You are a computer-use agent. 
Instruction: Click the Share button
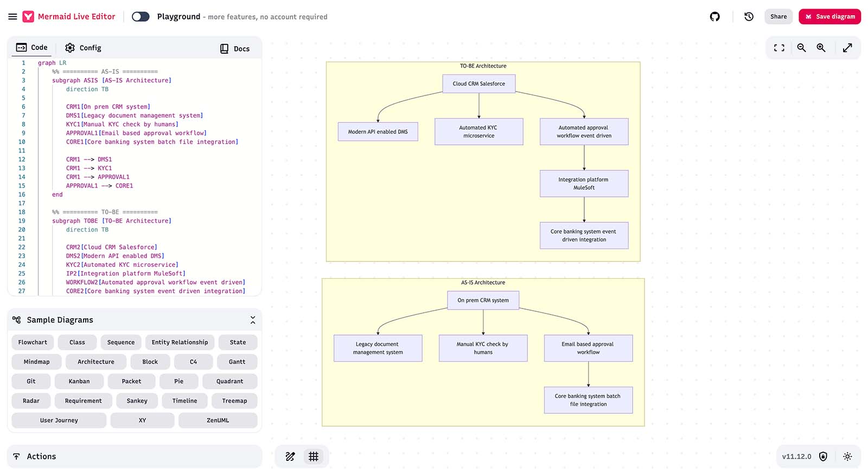(778, 17)
